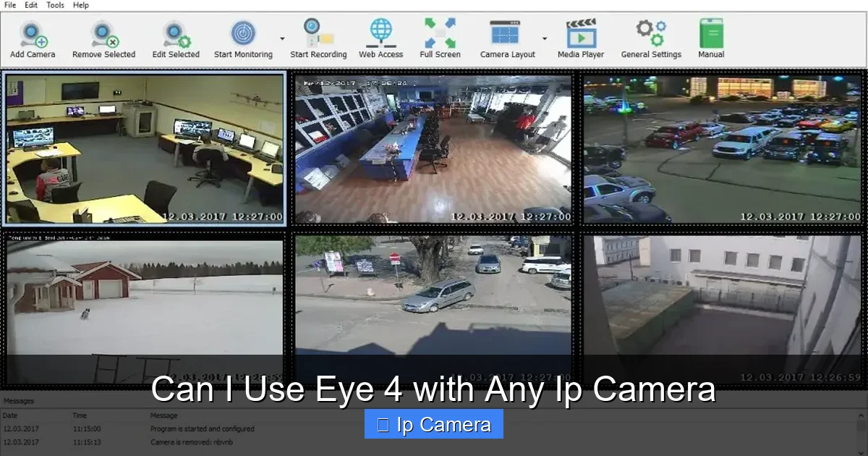Click the Date column header in Messages
868x456 pixels.
10,415
